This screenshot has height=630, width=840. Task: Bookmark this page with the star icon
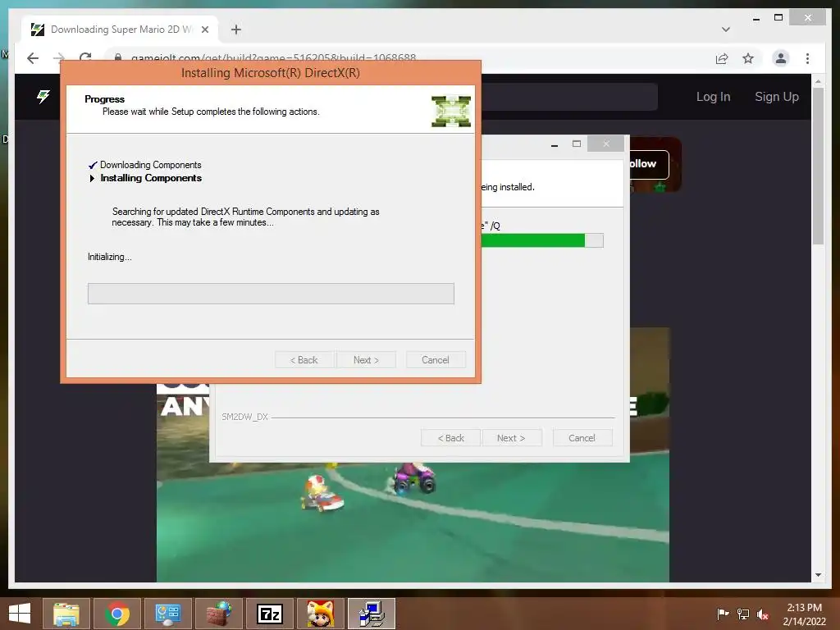click(x=748, y=58)
